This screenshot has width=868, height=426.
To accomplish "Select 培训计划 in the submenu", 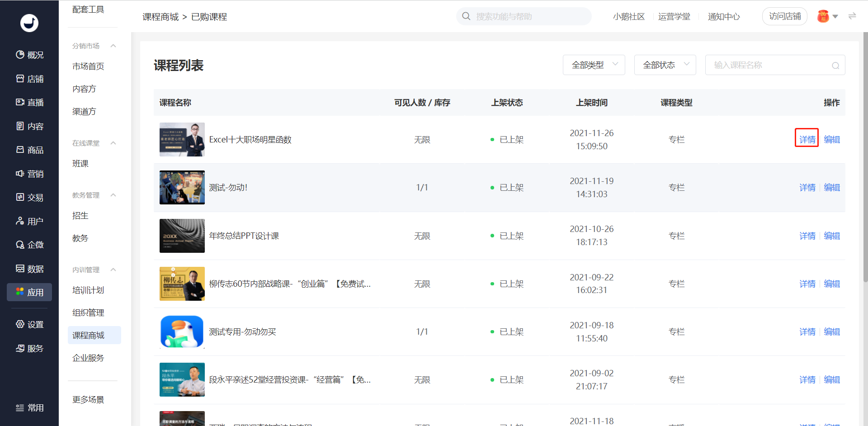I will pyautogui.click(x=88, y=290).
